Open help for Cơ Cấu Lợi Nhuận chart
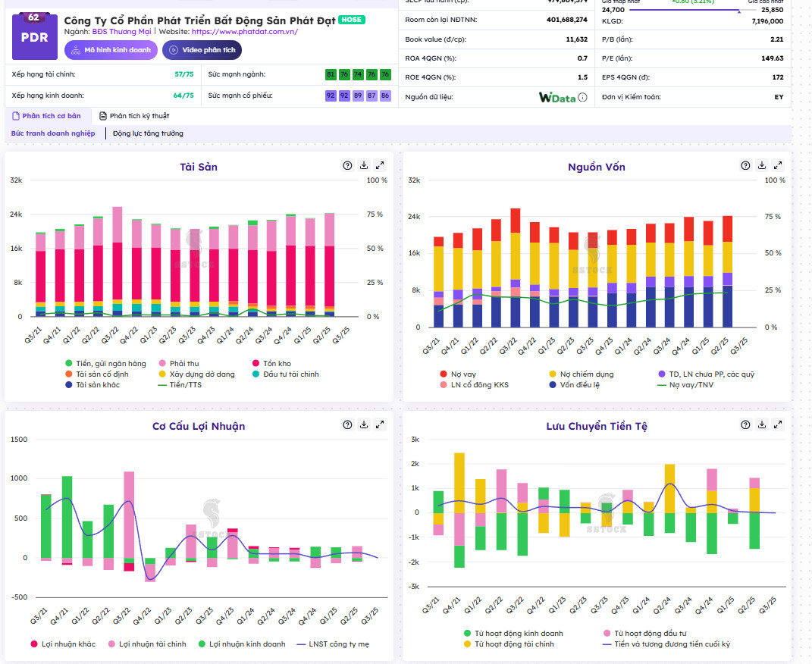This screenshot has height=664, width=812. 347,424
